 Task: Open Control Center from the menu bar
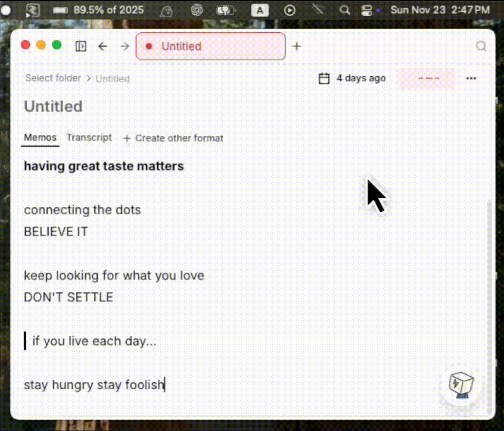point(366,10)
